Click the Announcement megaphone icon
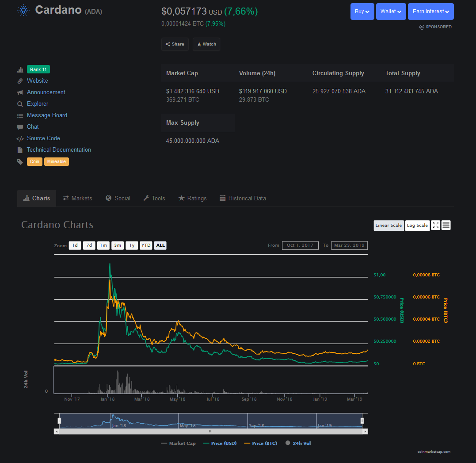Image resolution: width=476 pixels, height=463 pixels. tap(20, 92)
